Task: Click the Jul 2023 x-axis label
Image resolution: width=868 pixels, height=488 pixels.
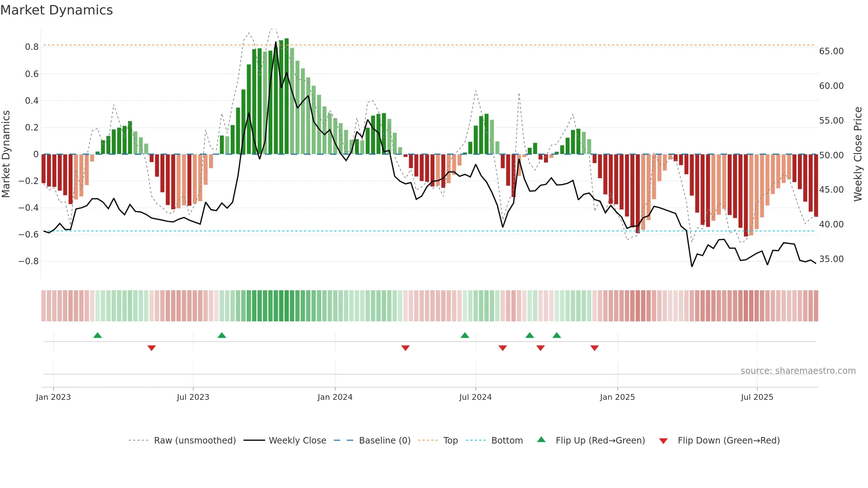Action: [x=193, y=397]
